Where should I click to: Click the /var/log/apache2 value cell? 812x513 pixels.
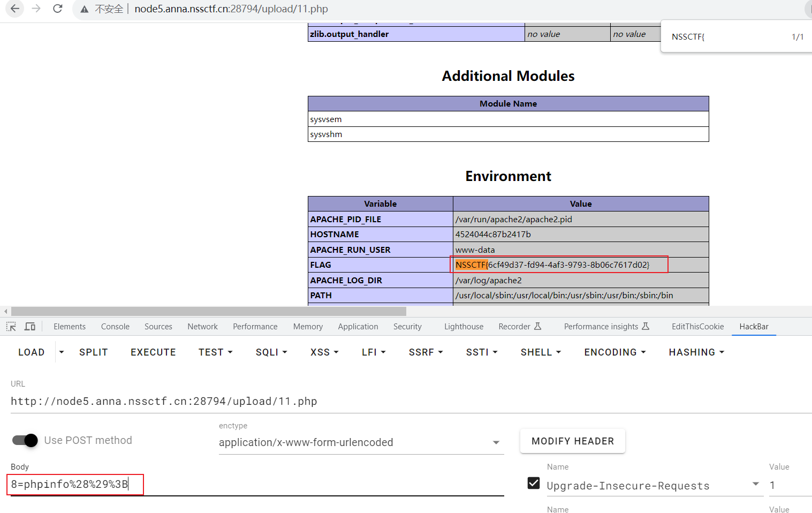581,280
